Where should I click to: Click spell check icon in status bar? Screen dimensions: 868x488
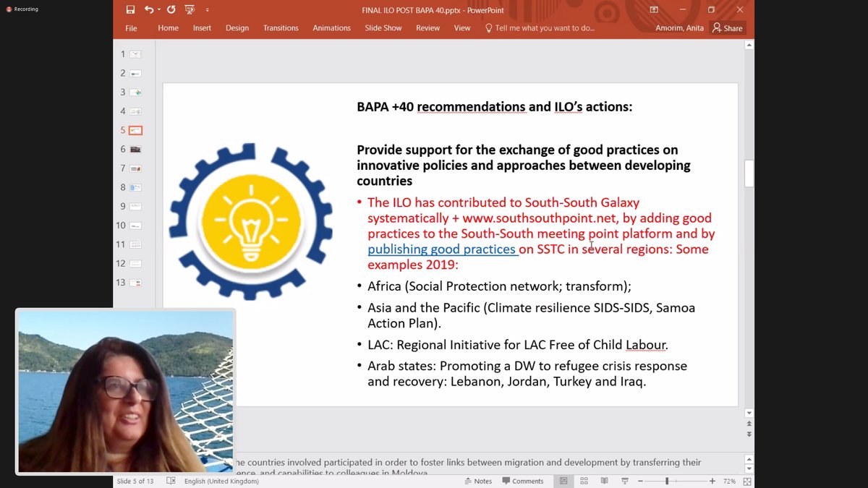(171, 481)
